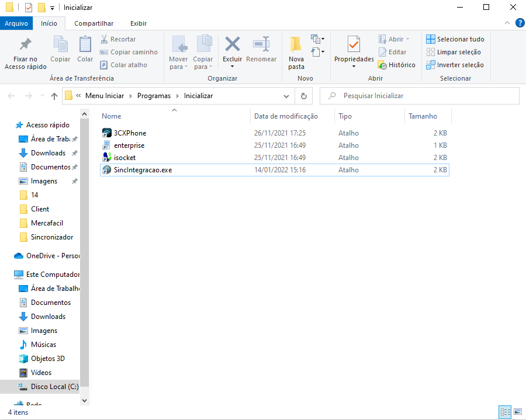The width and height of the screenshot is (526, 420).
Task: Click Selecionar tudo button
Action: click(x=455, y=39)
